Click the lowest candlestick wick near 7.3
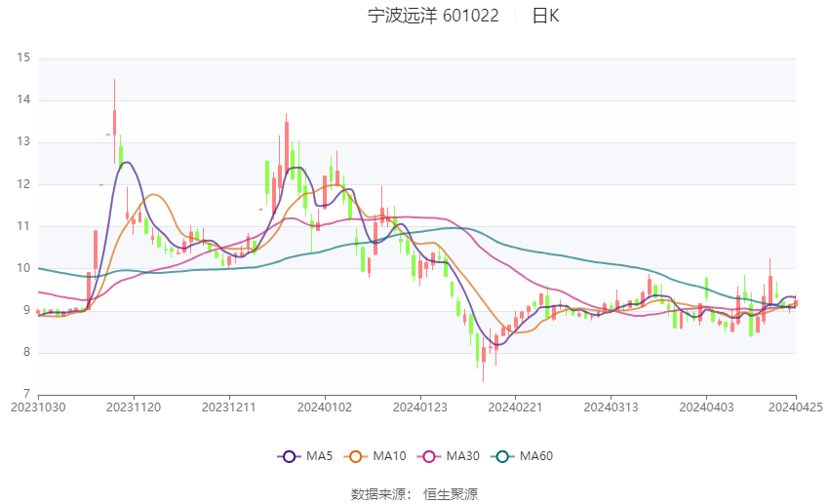The height and width of the screenshot is (504, 829). [x=483, y=355]
